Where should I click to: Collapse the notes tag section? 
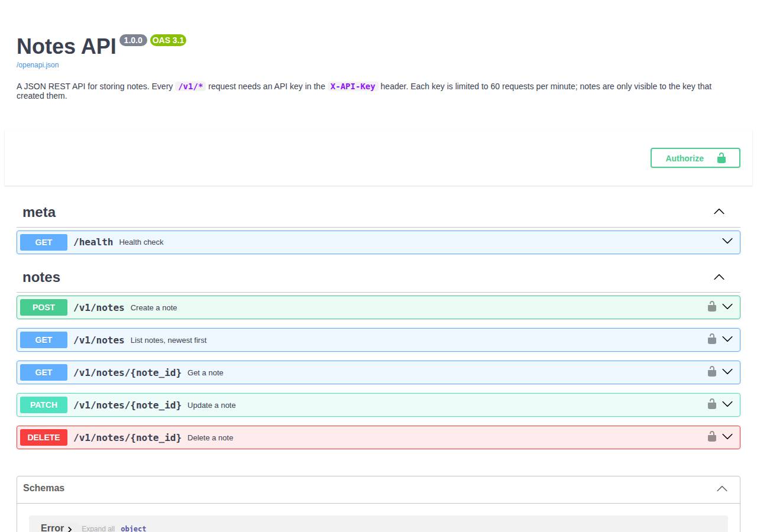[719, 277]
